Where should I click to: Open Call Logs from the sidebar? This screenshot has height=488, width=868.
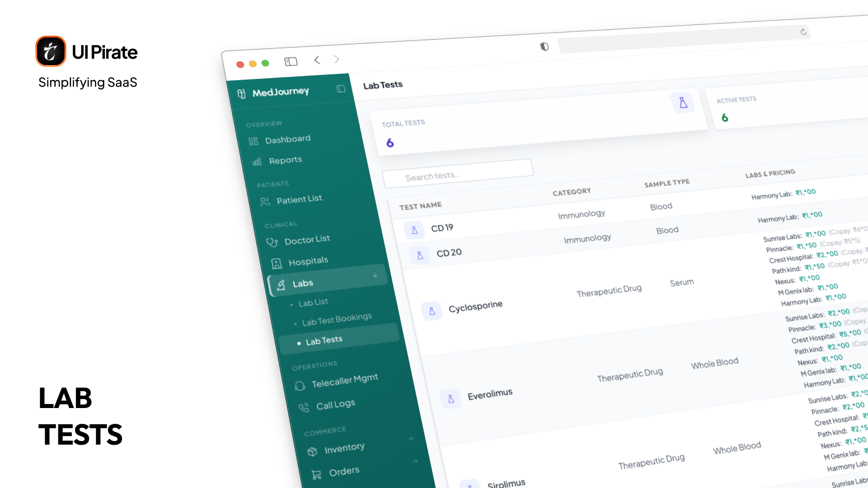pos(335,404)
